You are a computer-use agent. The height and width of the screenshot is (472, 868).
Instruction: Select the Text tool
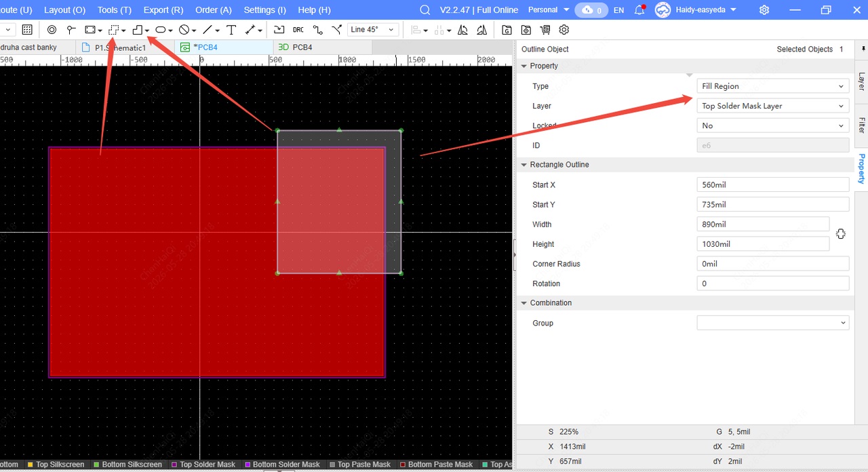click(231, 30)
